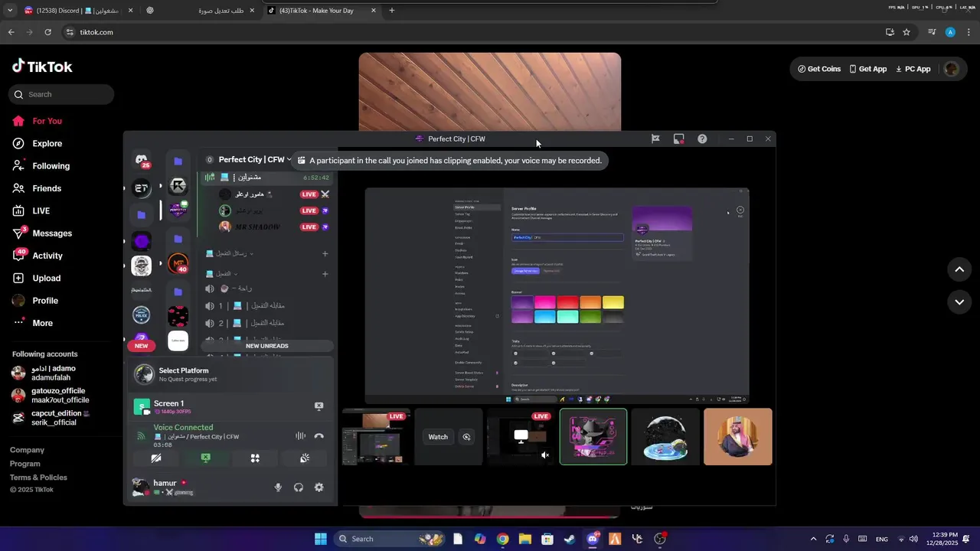
Task: Click the TikTok search field
Action: tap(61, 94)
